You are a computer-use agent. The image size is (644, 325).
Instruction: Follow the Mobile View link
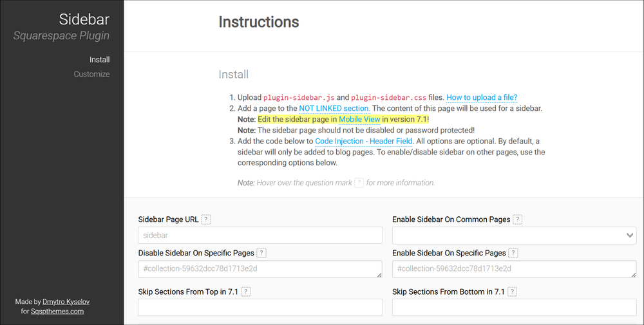tap(359, 120)
